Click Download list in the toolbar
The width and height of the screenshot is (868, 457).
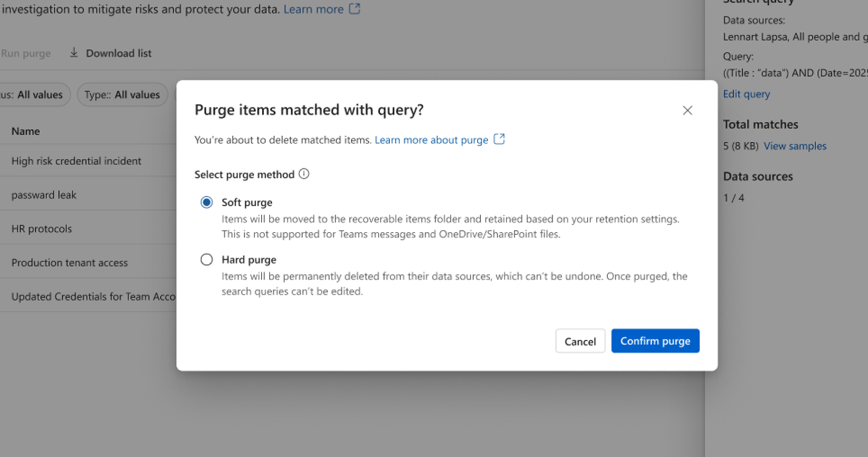[118, 53]
